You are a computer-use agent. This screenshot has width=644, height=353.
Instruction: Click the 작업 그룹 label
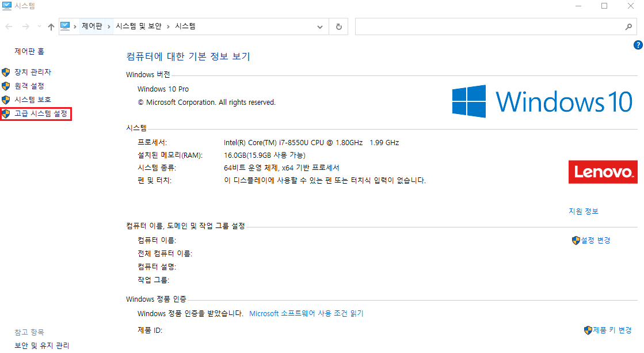(x=153, y=280)
